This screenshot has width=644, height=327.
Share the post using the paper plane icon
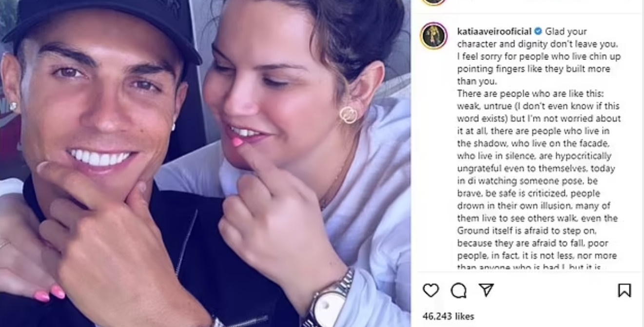[x=486, y=290]
